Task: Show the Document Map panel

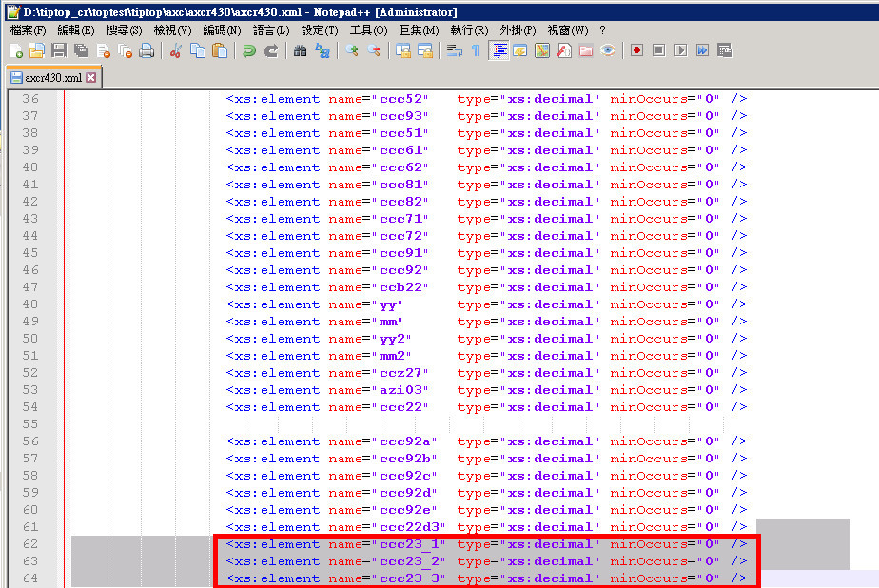Action: point(542,51)
